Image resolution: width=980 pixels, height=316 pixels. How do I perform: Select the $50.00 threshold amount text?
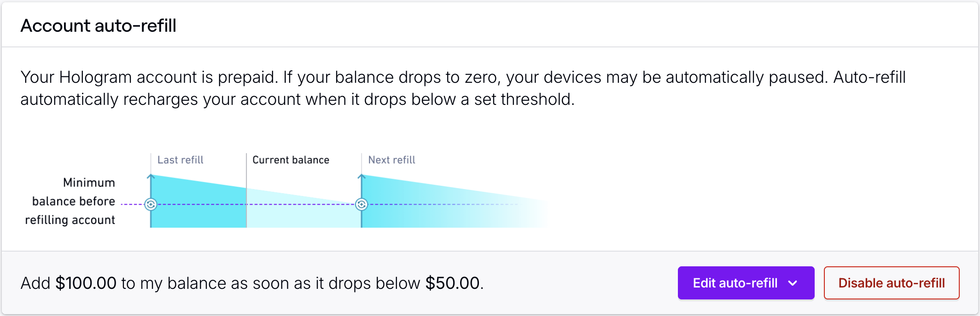[453, 283]
